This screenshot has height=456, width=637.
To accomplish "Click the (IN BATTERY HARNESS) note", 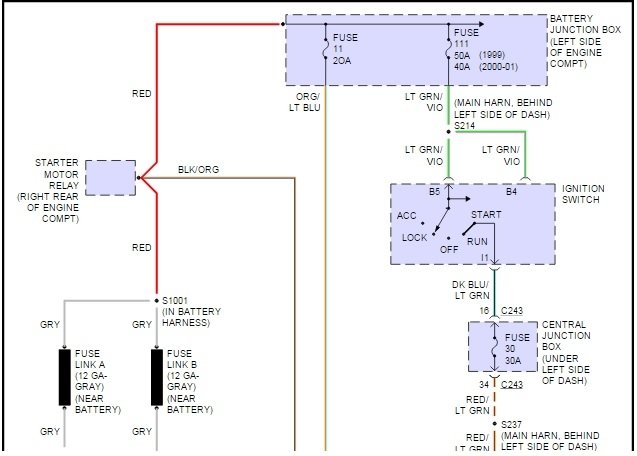I will point(191,317).
